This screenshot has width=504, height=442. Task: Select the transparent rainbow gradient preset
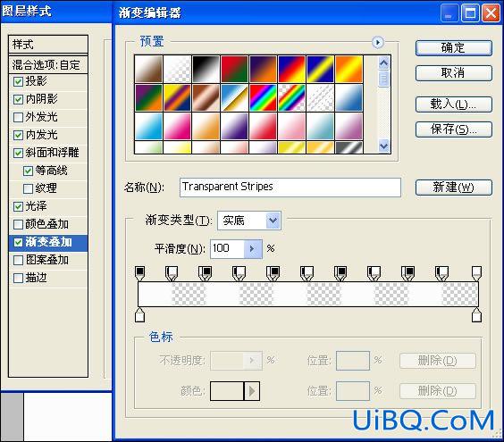click(291, 97)
